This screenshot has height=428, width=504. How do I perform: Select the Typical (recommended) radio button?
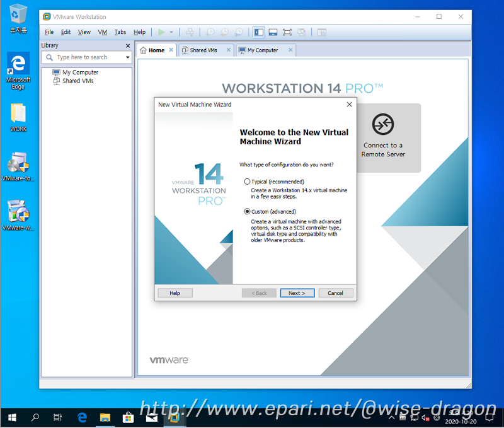tap(247, 182)
